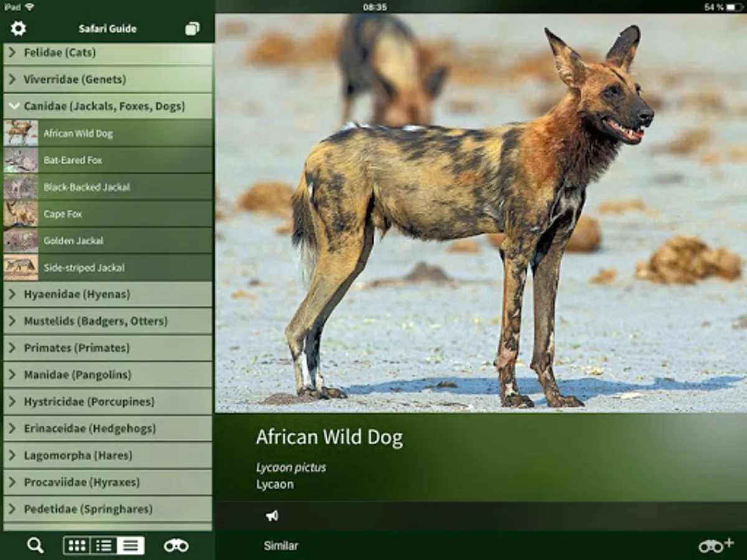Expand Erinaceidae (Hedgehogs) group
Image resolution: width=747 pixels, height=560 pixels.
[x=108, y=428]
